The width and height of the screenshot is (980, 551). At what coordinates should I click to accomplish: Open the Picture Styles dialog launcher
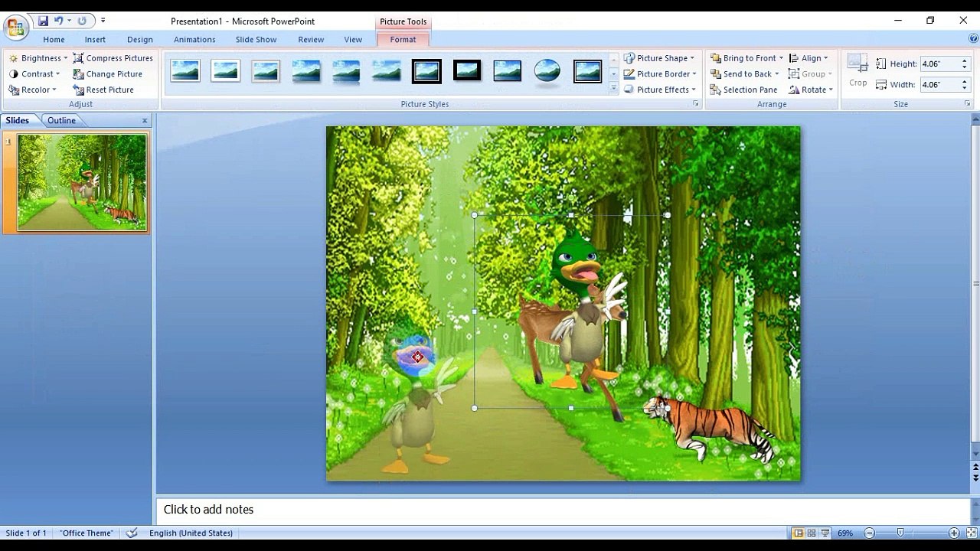(x=696, y=103)
